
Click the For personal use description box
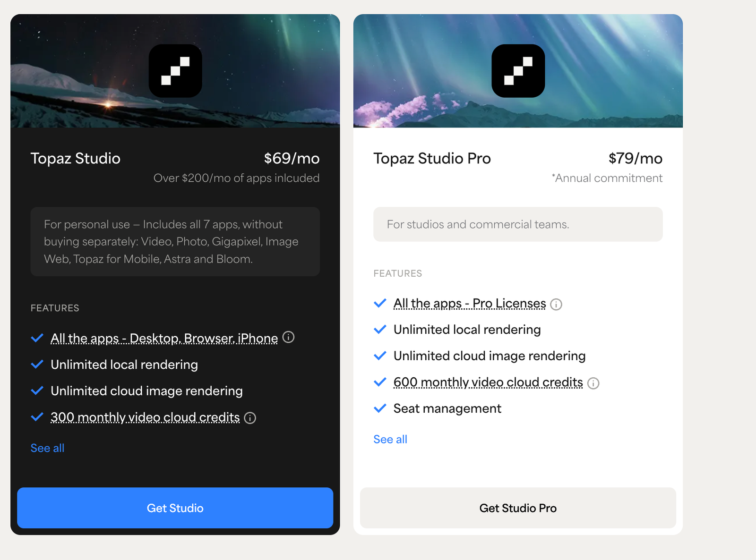tap(175, 242)
